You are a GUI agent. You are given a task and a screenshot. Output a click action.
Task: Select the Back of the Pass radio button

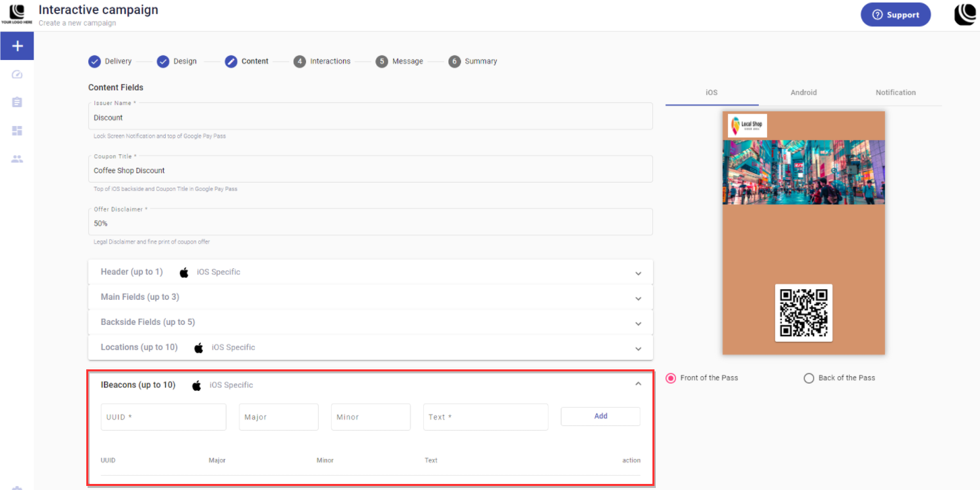tap(809, 378)
